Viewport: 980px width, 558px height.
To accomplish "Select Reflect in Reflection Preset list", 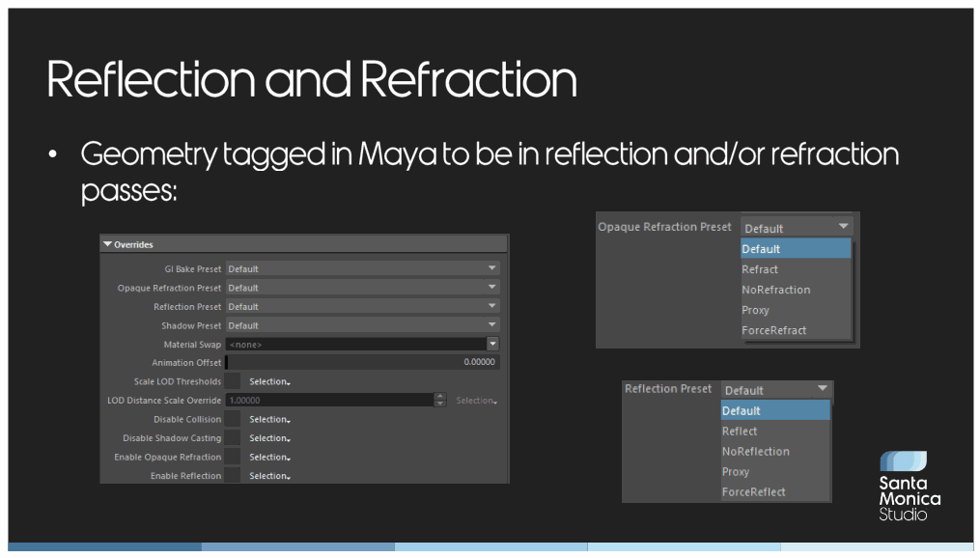I will click(x=775, y=432).
